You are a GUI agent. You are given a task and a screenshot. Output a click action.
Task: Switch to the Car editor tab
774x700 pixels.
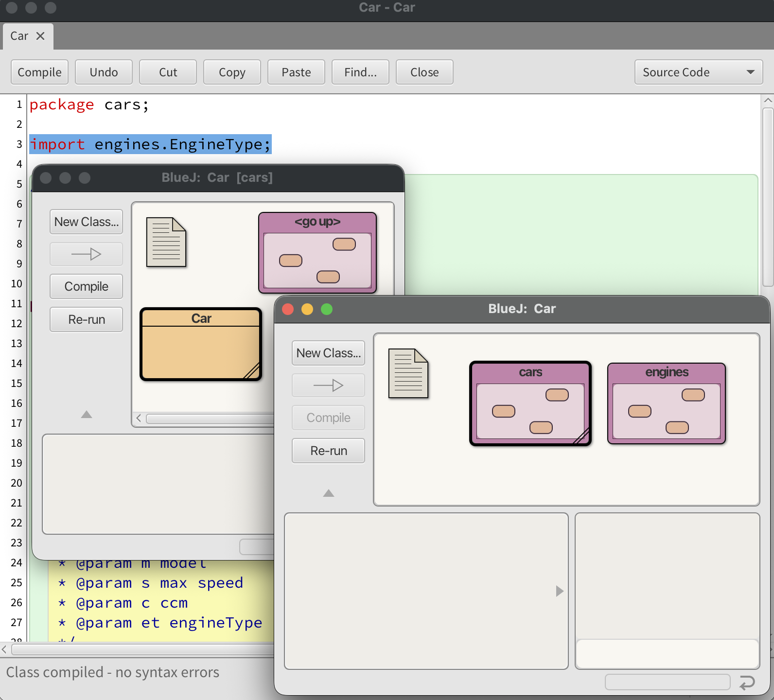tap(19, 36)
